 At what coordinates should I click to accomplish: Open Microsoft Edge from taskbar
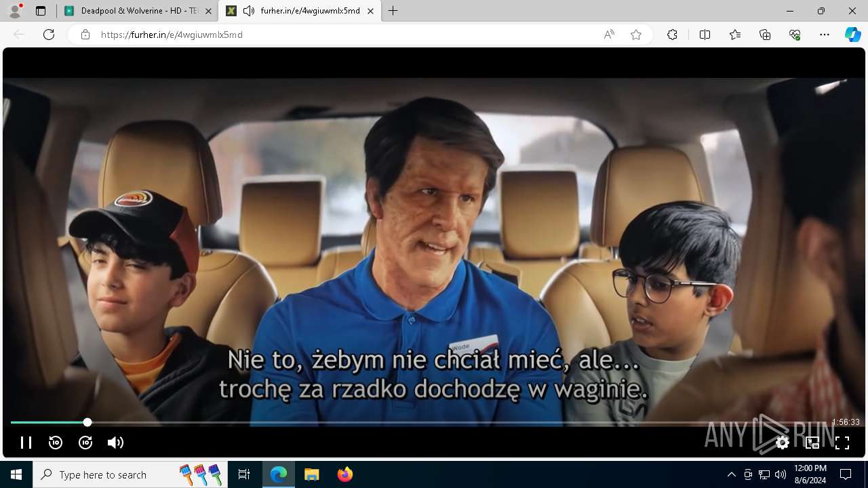click(x=279, y=474)
